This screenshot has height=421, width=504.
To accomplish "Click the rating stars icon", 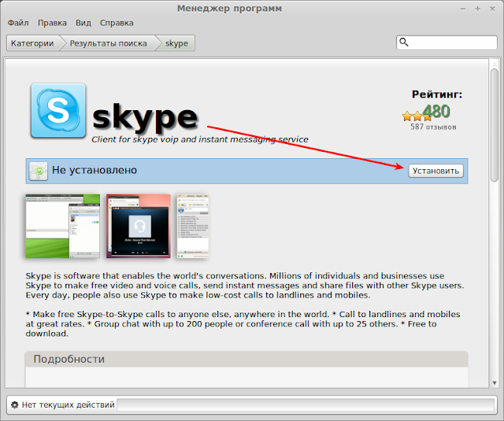I will [417, 116].
